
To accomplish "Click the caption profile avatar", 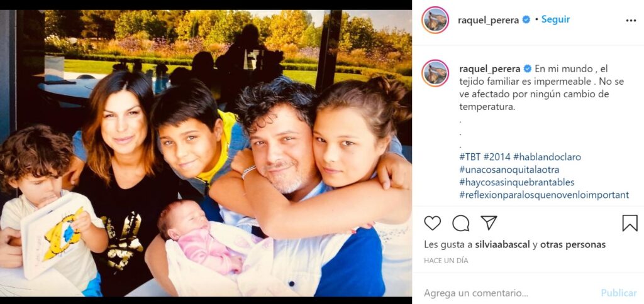I will tap(435, 73).
